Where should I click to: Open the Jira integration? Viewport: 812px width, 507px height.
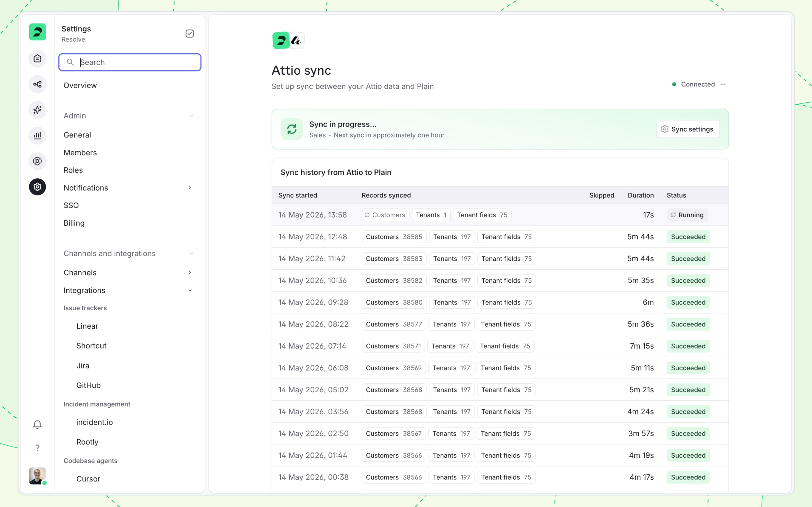point(83,365)
